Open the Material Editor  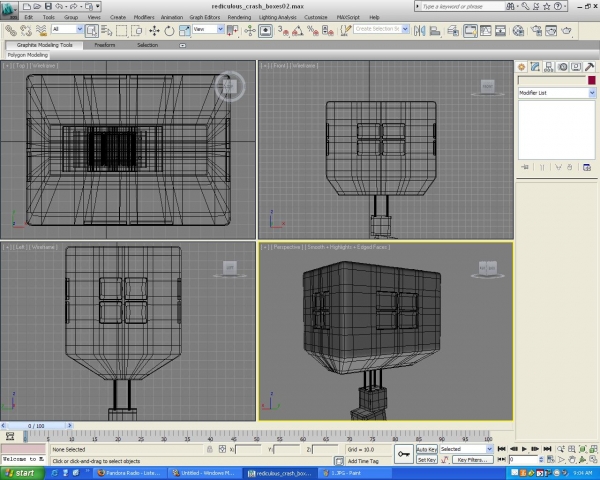tap(518, 31)
